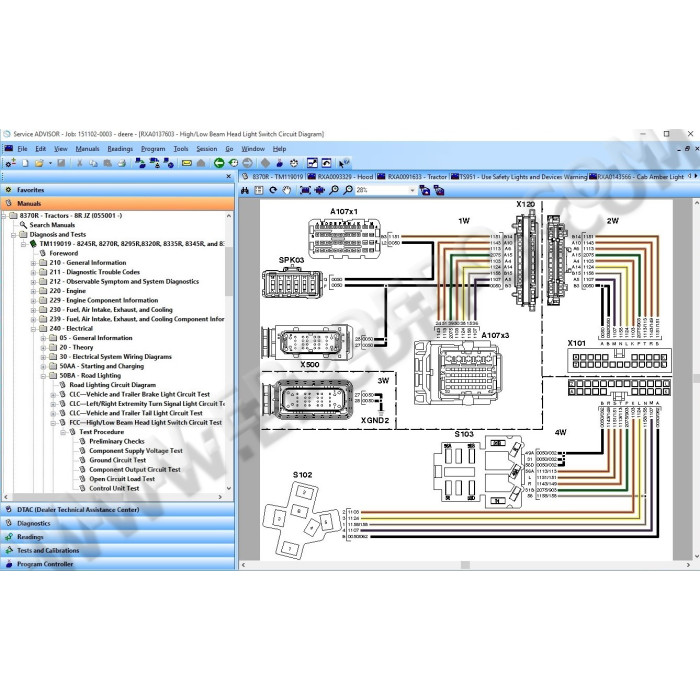Expand the 211 - Diagnostic Trouble Codes node
700x700 pixels.
point(33,273)
